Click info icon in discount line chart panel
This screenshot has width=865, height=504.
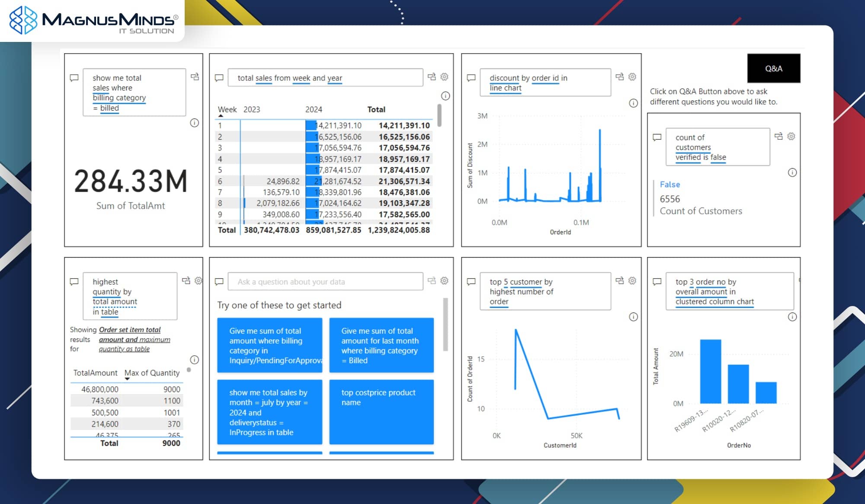tap(633, 103)
